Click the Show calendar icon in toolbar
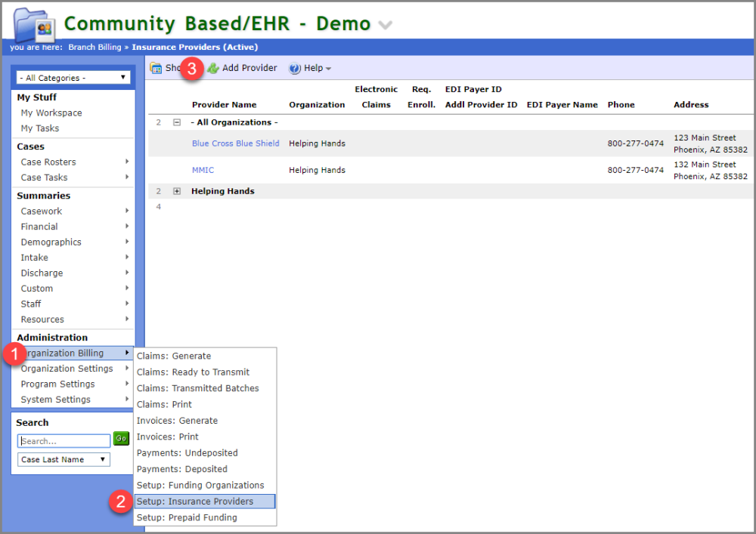The image size is (756, 534). pos(156,69)
